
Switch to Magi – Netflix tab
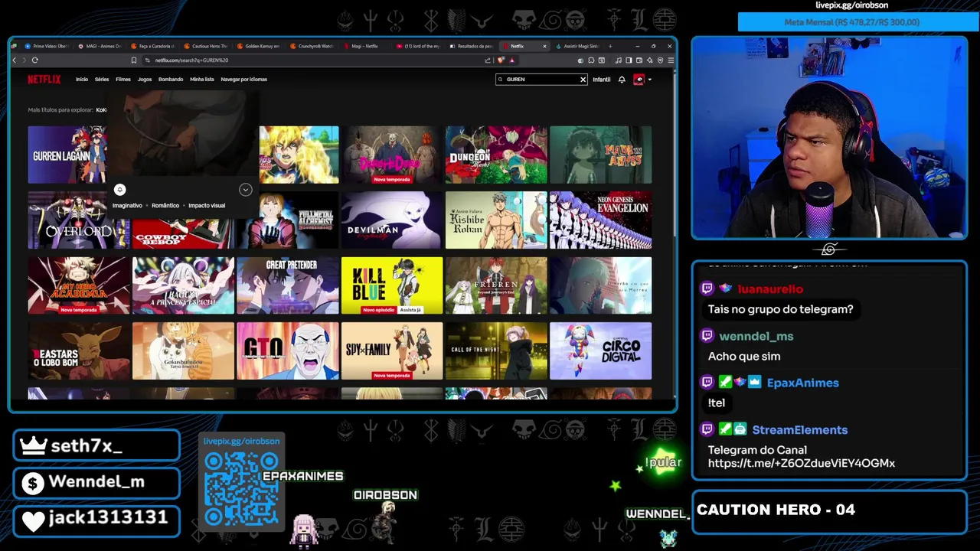point(364,47)
